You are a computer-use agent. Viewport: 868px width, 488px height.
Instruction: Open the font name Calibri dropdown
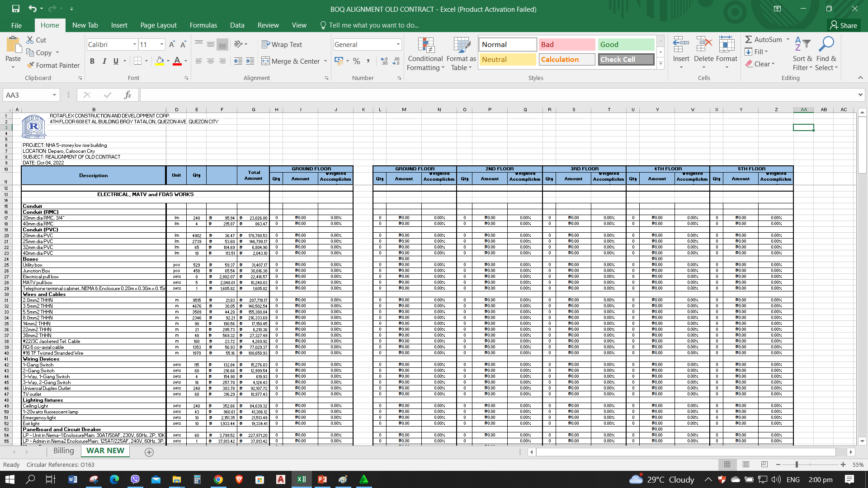(x=134, y=44)
